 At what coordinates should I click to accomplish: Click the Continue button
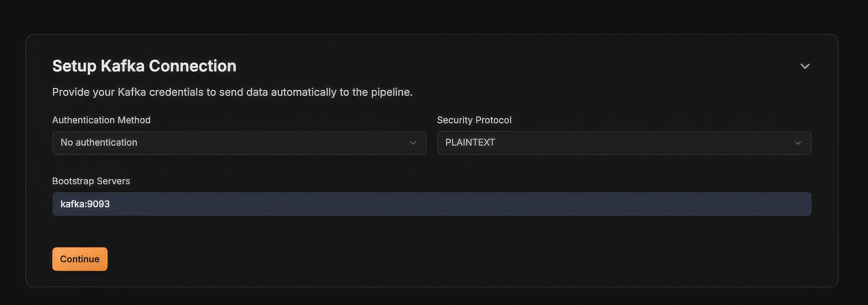(80, 259)
